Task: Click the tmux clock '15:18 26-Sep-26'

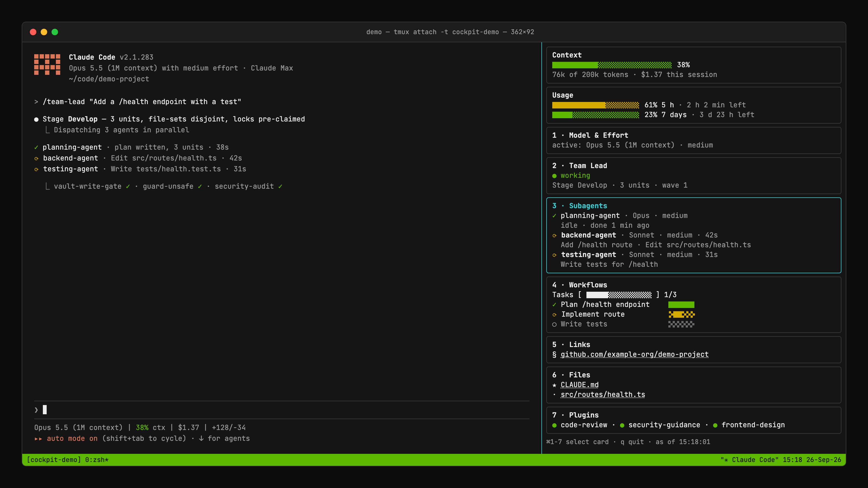Action: (x=812, y=460)
